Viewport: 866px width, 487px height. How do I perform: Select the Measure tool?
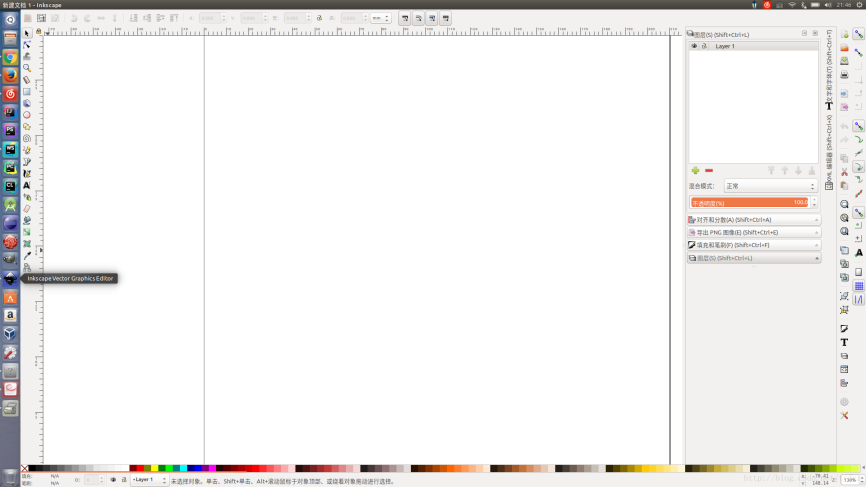tap(27, 80)
